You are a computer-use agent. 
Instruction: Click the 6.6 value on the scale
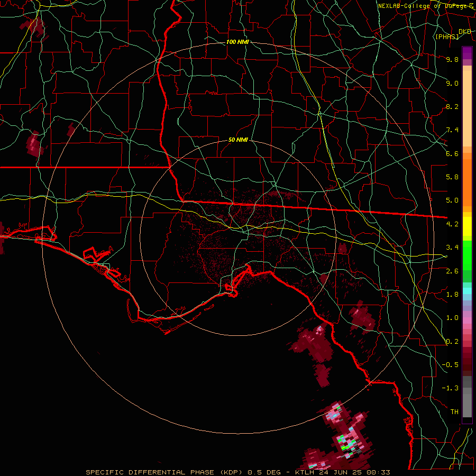pos(452,153)
